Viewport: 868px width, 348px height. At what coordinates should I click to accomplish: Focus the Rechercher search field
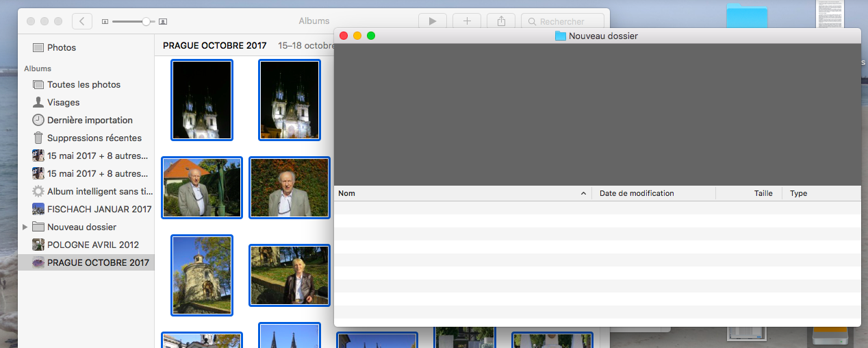563,21
